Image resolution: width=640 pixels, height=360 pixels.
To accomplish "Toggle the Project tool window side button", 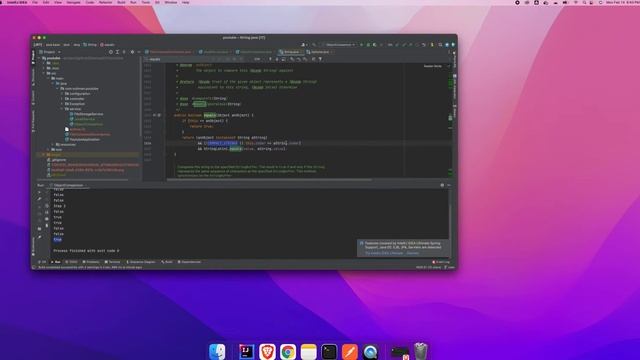I will click(x=33, y=57).
